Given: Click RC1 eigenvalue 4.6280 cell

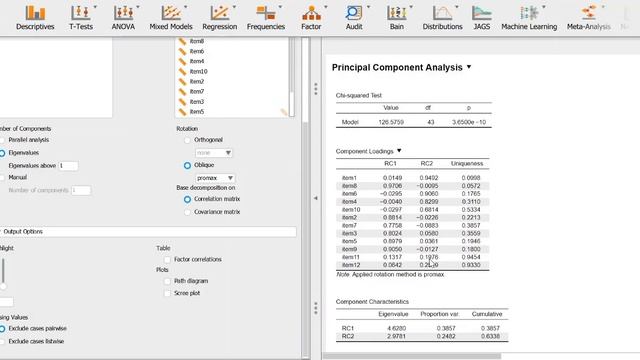Looking at the screenshot, I should coord(395,328).
